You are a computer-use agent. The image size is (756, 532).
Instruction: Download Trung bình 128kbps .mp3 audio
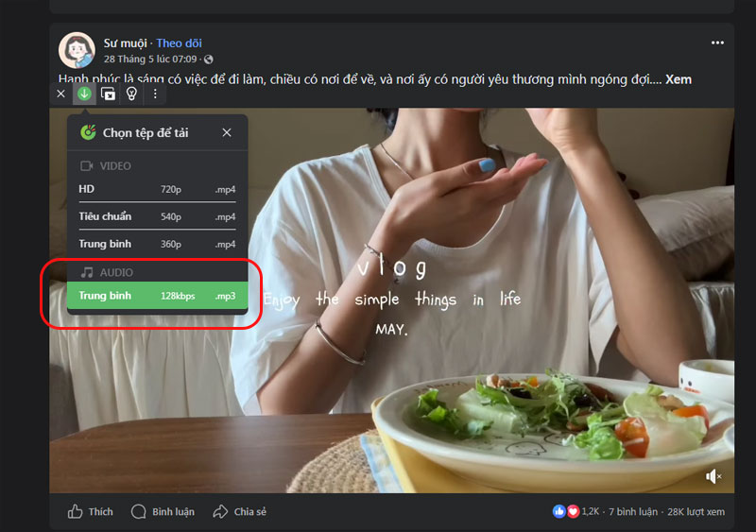point(157,296)
